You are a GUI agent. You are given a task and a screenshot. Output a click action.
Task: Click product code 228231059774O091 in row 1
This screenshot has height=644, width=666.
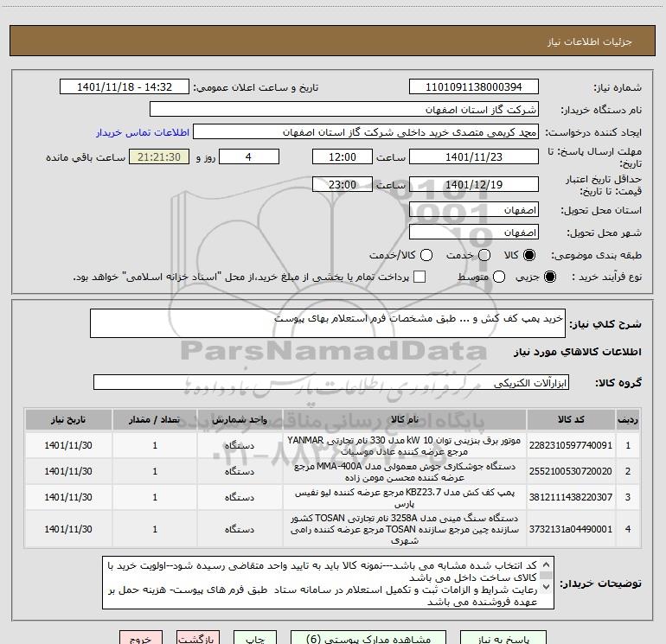(571, 445)
